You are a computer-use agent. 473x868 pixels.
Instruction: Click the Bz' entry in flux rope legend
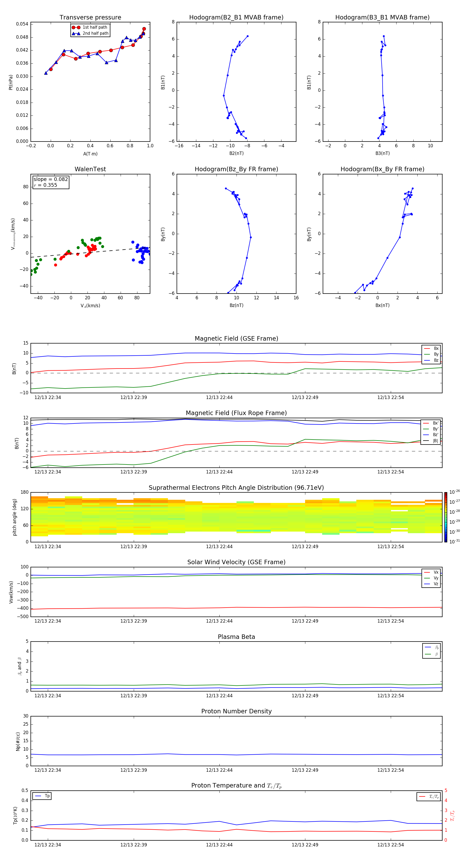(431, 435)
